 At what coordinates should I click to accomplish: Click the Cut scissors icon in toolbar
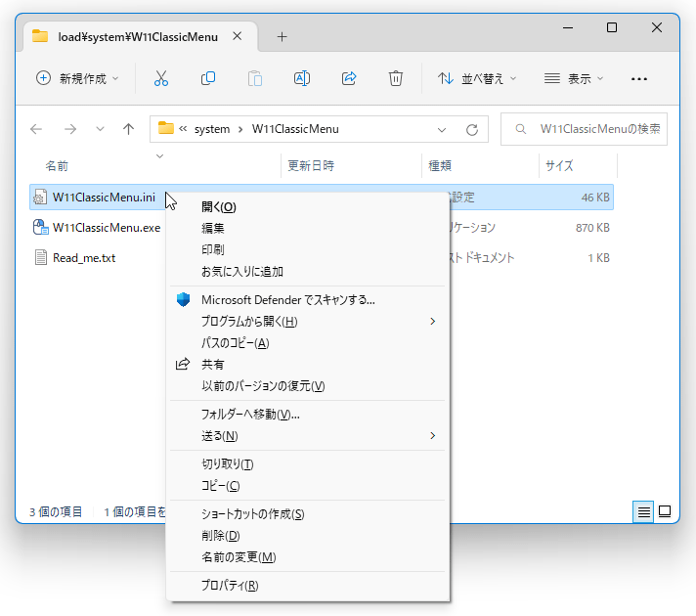point(161,78)
